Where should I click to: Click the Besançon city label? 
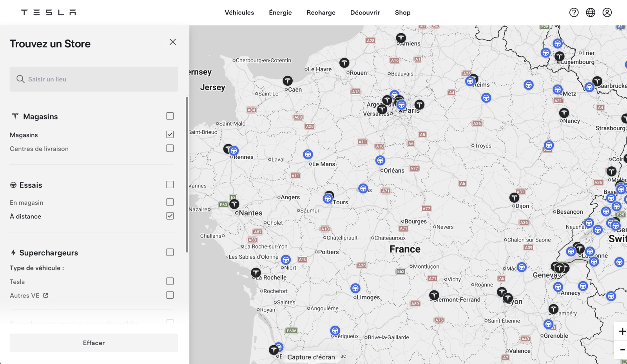[570, 212]
